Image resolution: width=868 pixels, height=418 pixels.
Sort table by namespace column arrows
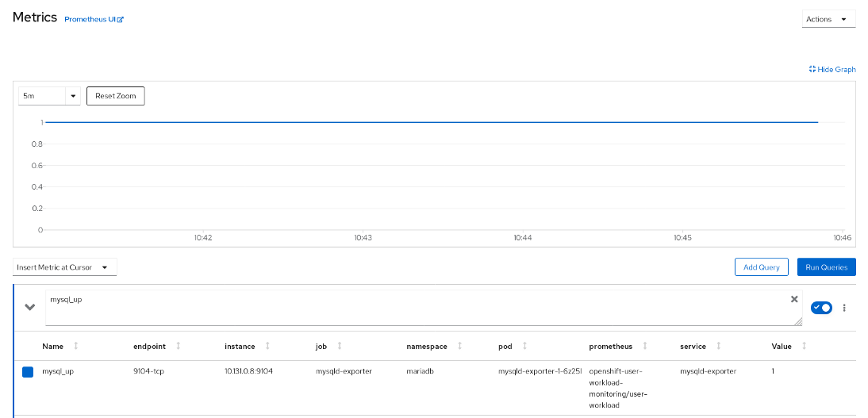[459, 346]
